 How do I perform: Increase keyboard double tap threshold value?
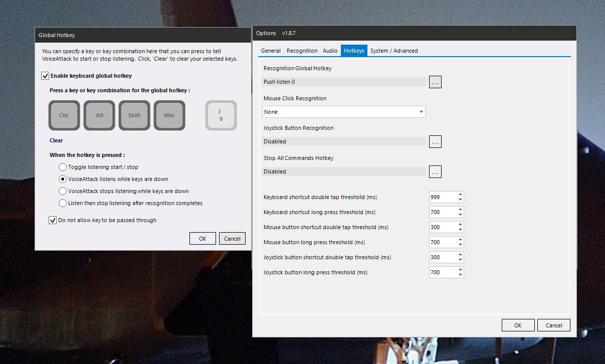461,195
